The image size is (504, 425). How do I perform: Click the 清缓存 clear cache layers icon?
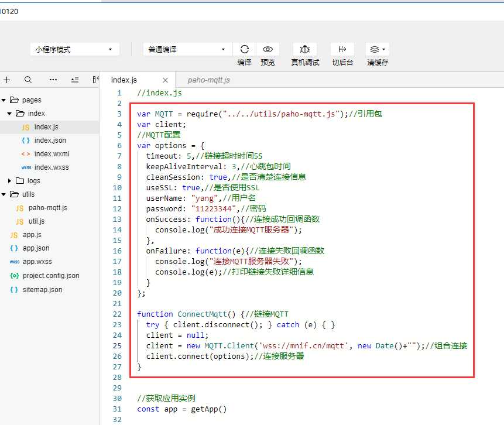coord(375,49)
